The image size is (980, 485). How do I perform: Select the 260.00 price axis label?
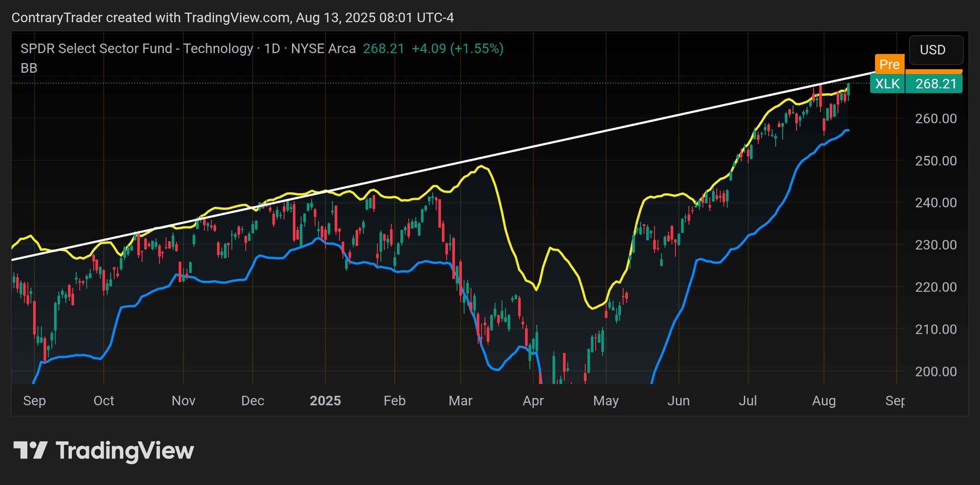pyautogui.click(x=936, y=118)
